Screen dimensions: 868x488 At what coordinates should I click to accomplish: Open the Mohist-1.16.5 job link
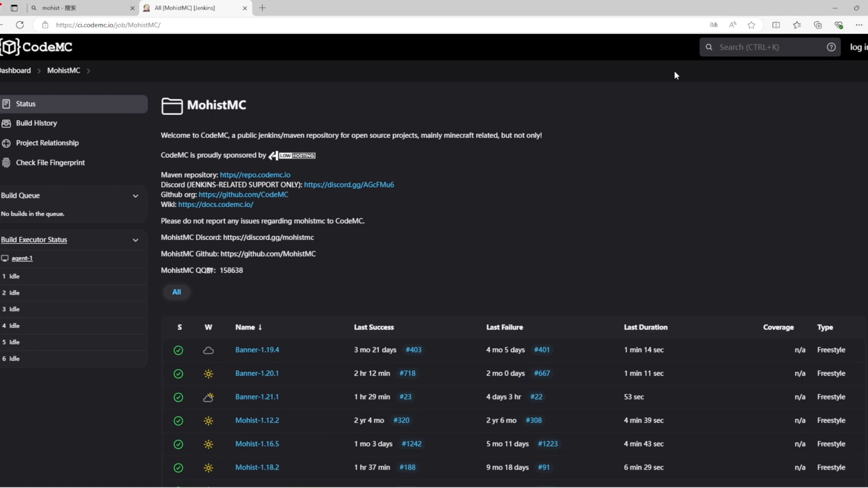[257, 444]
